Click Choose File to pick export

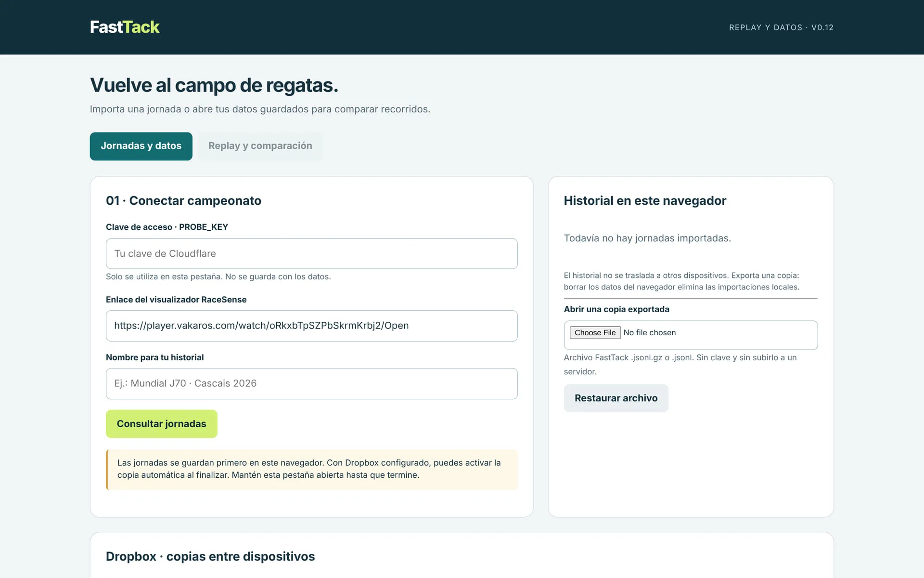[x=595, y=332]
